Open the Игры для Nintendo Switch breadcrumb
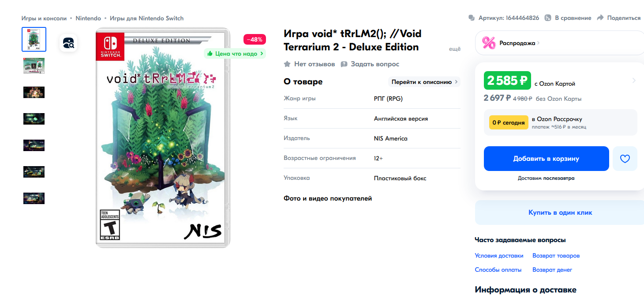The width and height of the screenshot is (644, 296). click(x=146, y=18)
